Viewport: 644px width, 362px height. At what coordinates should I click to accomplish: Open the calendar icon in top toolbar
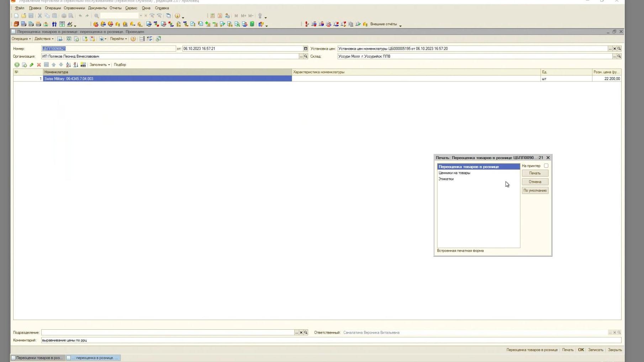tap(220, 16)
